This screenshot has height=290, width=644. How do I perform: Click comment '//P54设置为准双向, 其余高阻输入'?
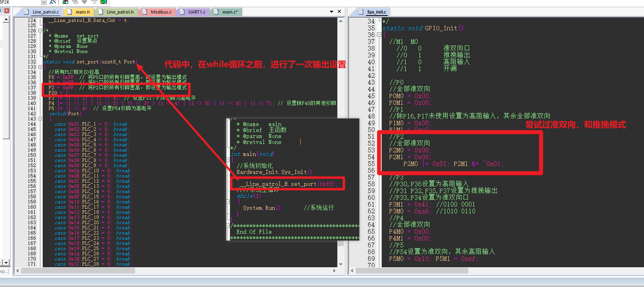[x=442, y=252]
